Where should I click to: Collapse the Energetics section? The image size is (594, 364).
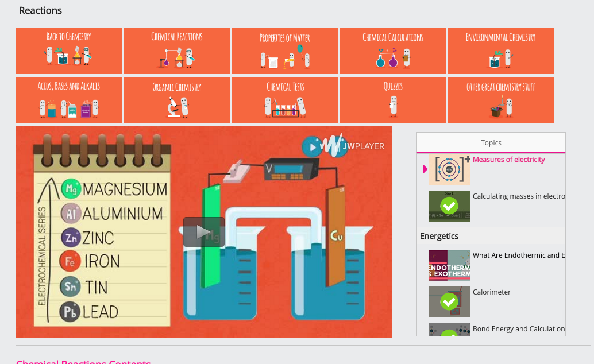(x=439, y=236)
